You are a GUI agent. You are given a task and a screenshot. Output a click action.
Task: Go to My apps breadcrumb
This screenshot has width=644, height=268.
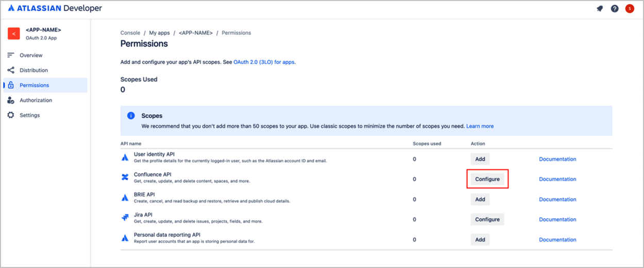[x=160, y=33]
